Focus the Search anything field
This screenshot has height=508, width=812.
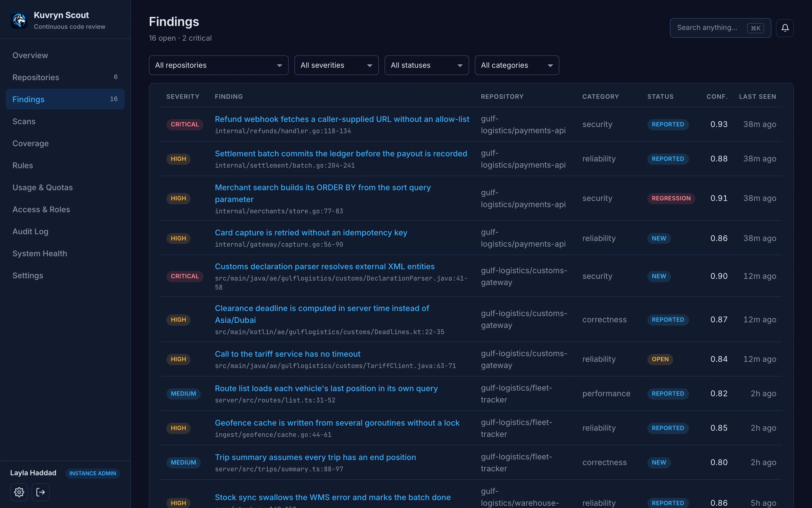click(720, 28)
